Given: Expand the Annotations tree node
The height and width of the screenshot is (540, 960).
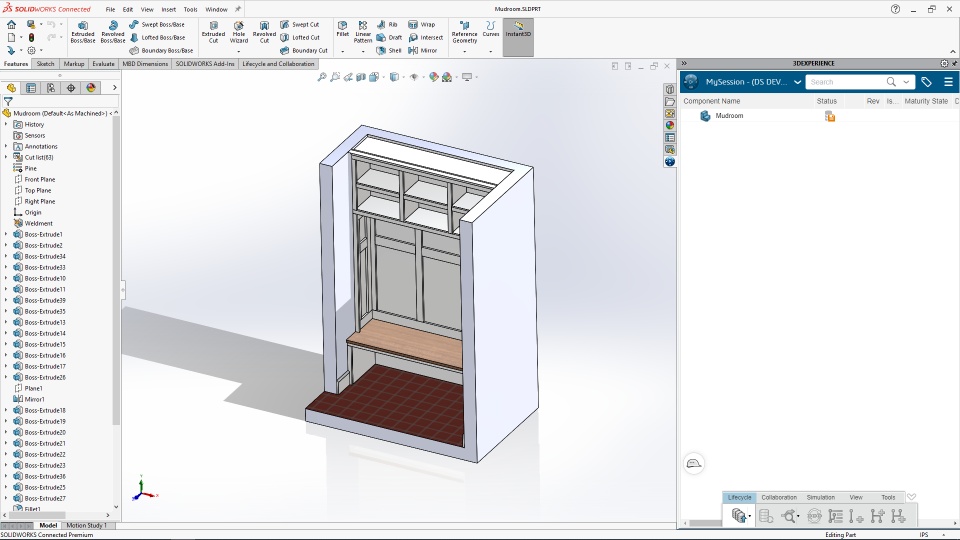Looking at the screenshot, I should [6, 146].
